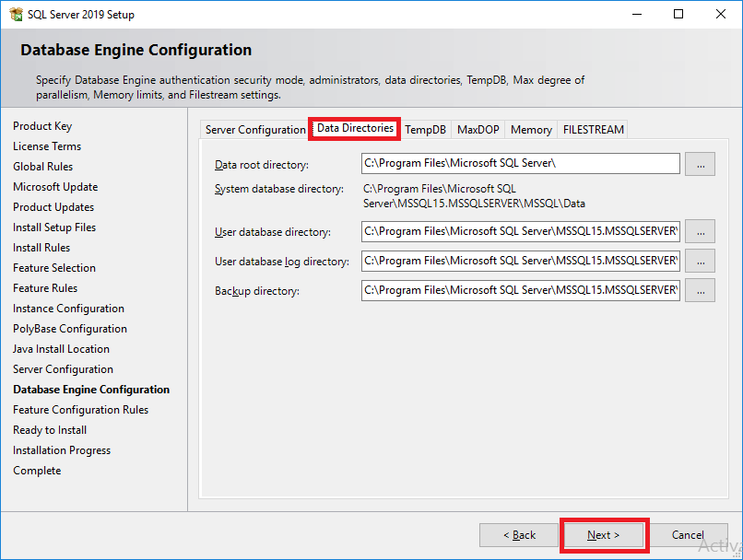Browse for the Backup directory

click(x=700, y=290)
